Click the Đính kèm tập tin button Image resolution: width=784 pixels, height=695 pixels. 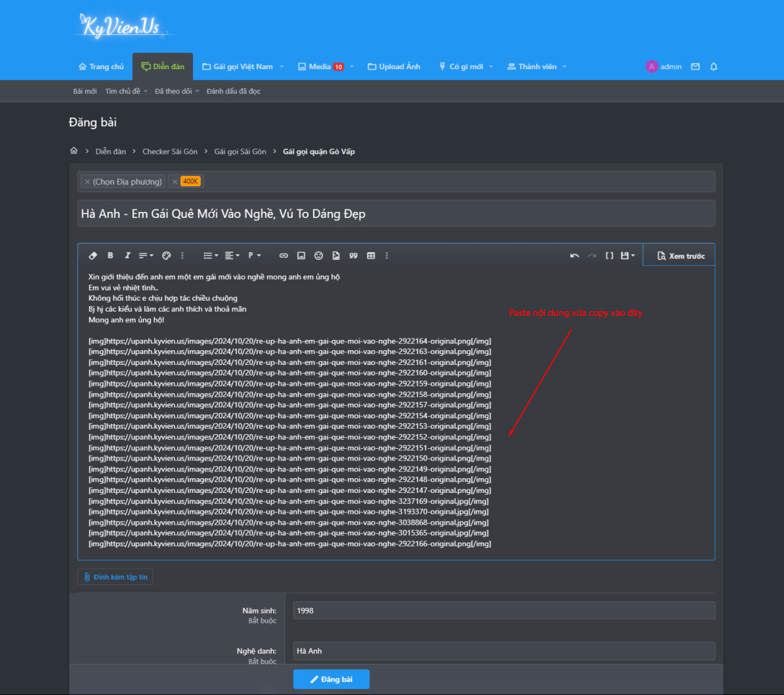tap(115, 577)
